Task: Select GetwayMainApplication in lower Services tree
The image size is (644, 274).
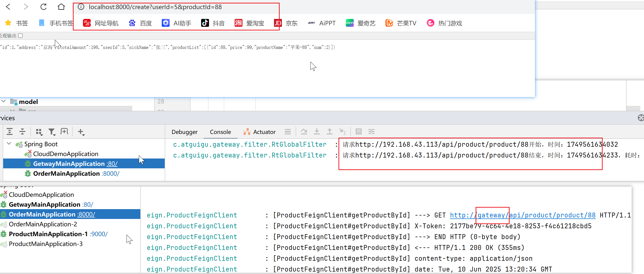Action: pos(45,204)
